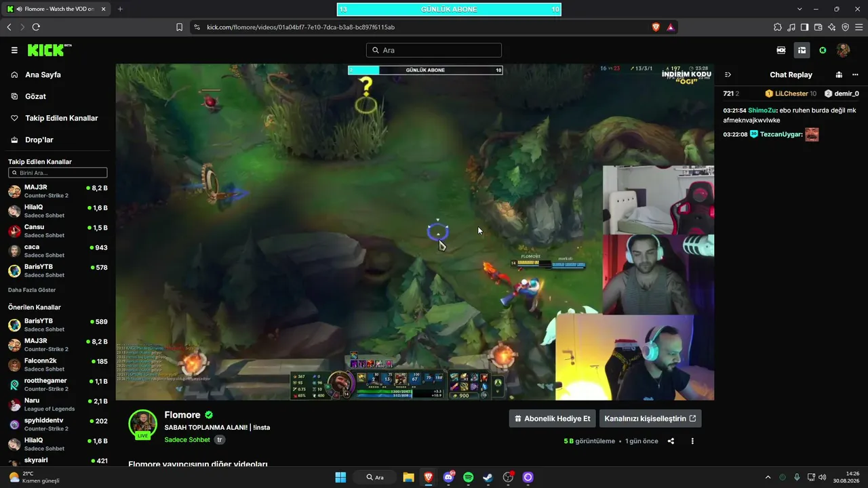868x488 pixels.
Task: Open chat users community icon
Action: (839, 75)
